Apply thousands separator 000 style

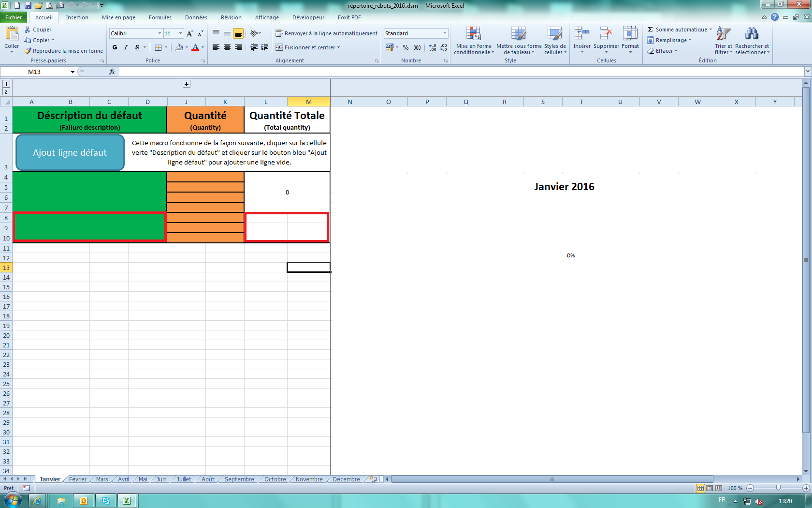[417, 47]
